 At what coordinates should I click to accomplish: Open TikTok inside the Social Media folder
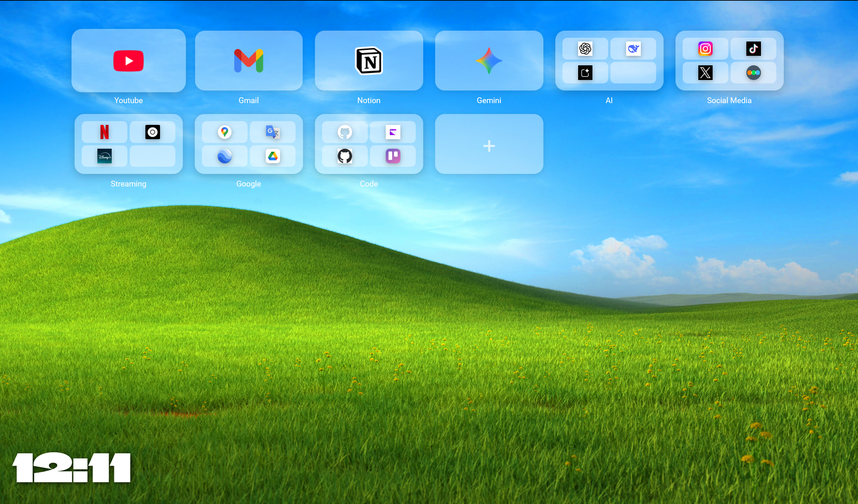[754, 48]
